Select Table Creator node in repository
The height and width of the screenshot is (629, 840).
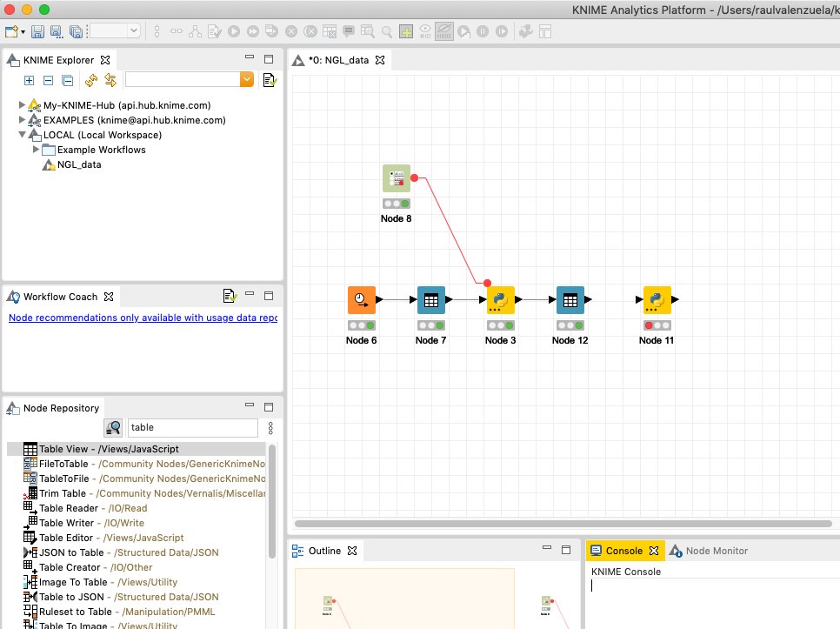pos(89,567)
